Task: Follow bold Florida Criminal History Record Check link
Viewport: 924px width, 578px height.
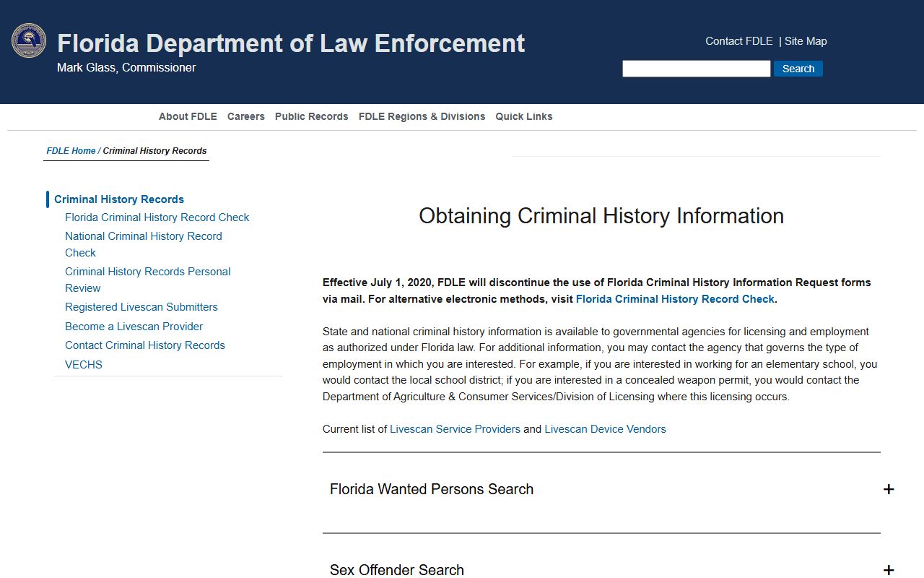Action: [x=675, y=299]
